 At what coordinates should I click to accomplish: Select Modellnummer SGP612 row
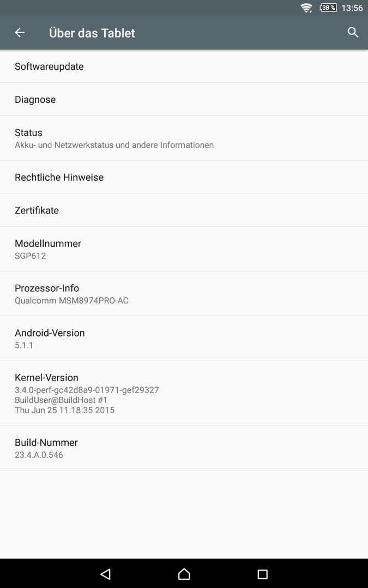point(184,249)
